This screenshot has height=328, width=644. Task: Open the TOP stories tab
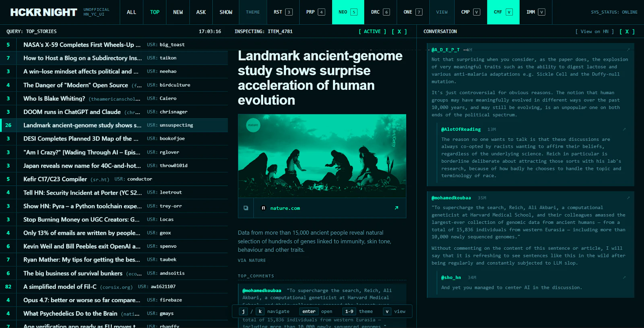click(155, 12)
